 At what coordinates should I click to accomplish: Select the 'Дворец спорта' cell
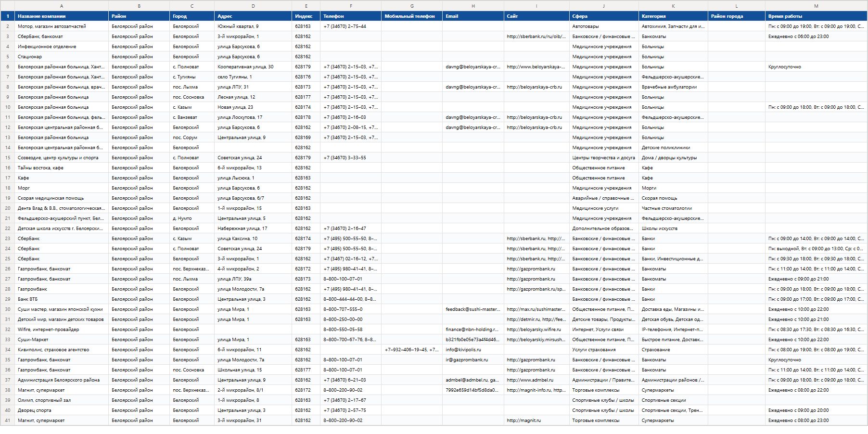62,410
